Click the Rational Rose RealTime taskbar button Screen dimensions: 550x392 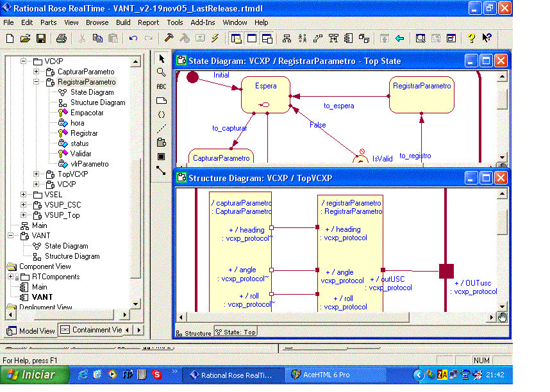point(233,375)
